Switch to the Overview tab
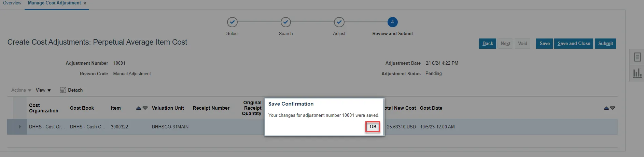Screen dimensions: 644x157 pos(12,3)
